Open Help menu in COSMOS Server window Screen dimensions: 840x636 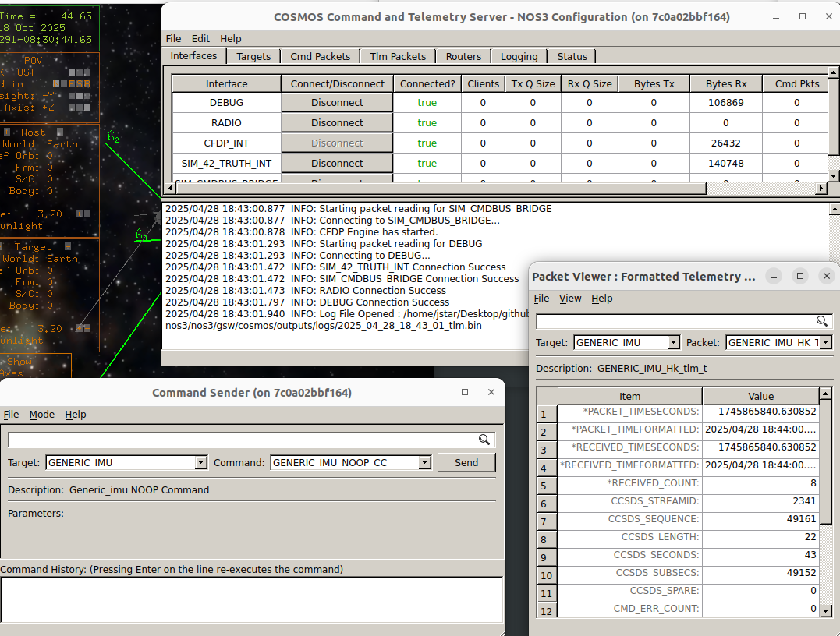click(x=230, y=38)
